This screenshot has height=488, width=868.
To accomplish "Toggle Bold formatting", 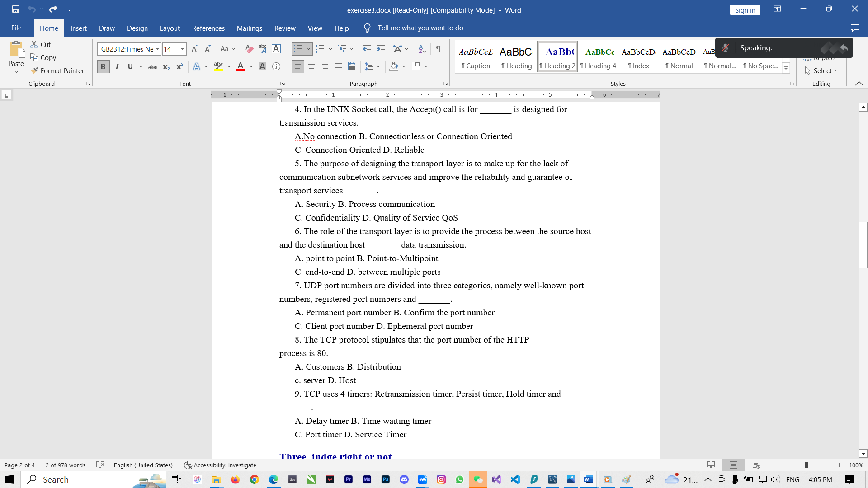I will (x=103, y=67).
